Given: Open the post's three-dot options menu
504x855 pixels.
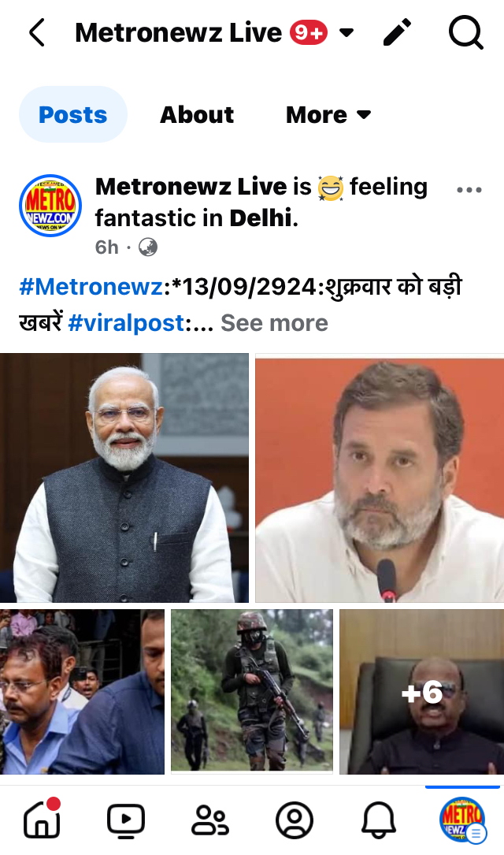Looking at the screenshot, I should point(469,190).
